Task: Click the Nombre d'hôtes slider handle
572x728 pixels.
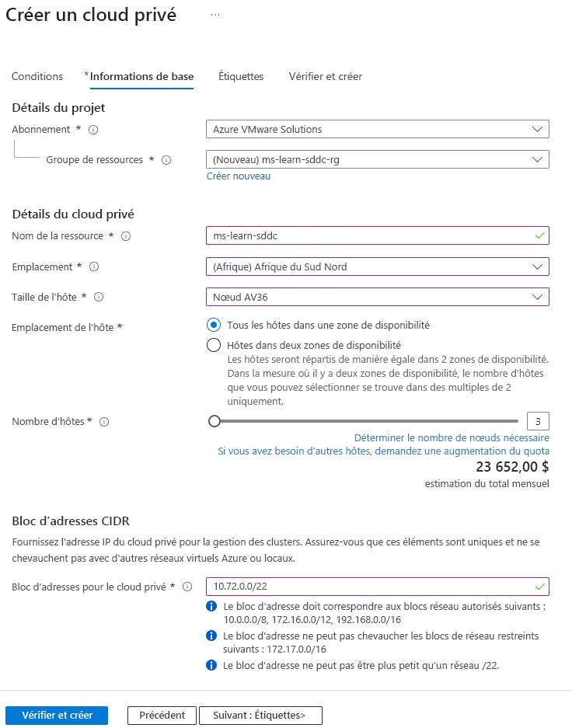Action: click(x=214, y=421)
